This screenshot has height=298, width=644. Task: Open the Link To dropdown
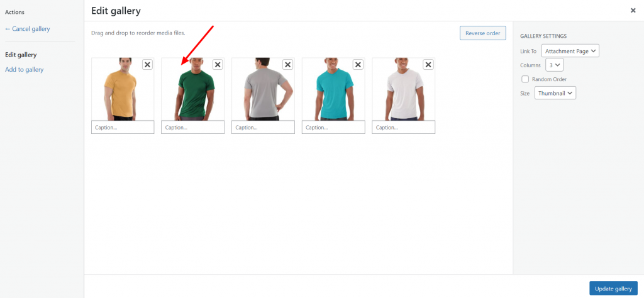570,51
